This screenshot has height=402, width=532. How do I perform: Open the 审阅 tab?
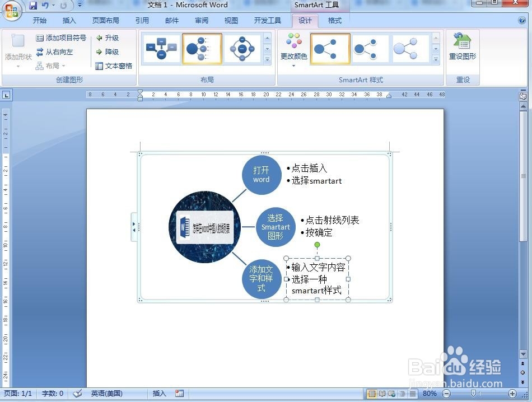point(202,20)
